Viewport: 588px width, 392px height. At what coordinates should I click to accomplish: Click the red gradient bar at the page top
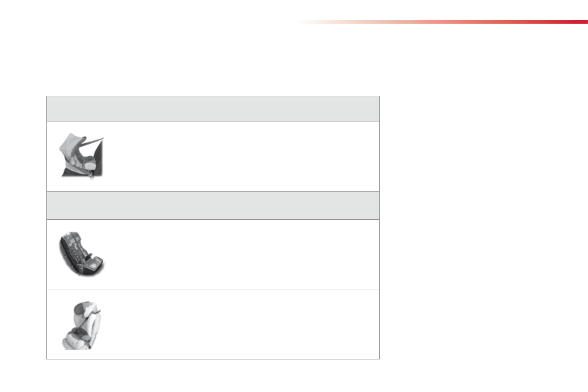(444, 22)
